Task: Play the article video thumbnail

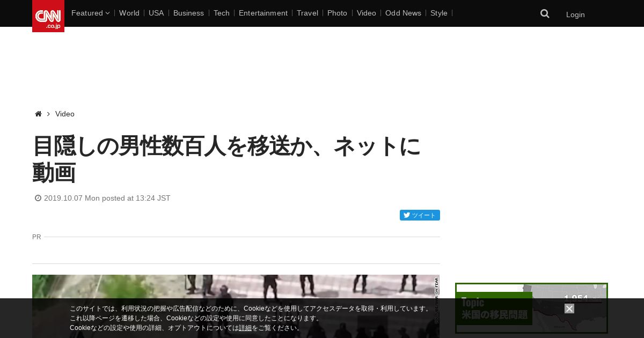Action: 236,306
